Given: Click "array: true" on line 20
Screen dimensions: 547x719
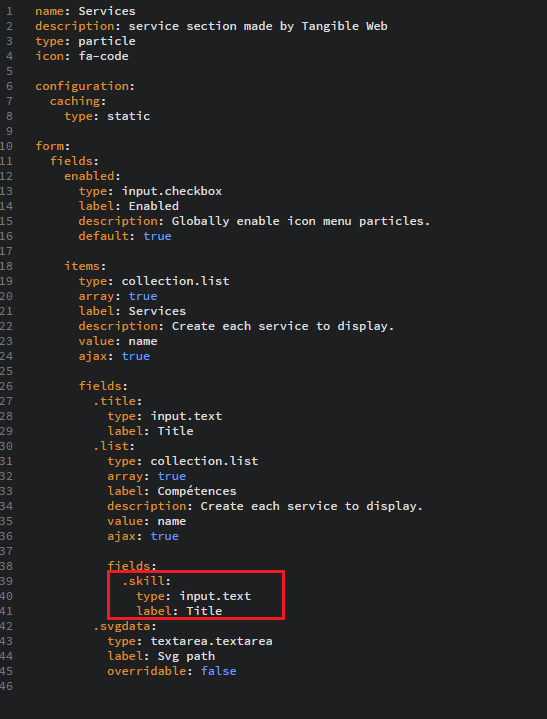Looking at the screenshot, I should pos(118,296).
